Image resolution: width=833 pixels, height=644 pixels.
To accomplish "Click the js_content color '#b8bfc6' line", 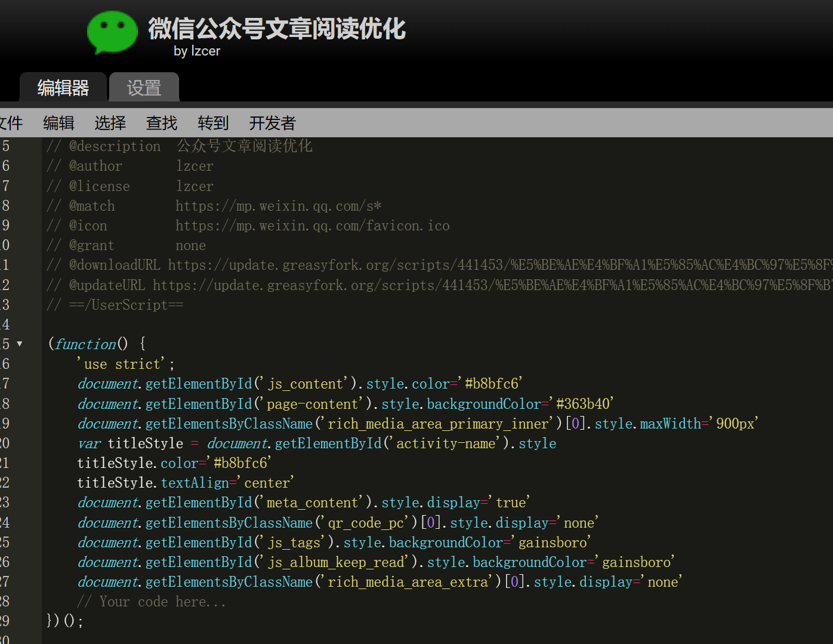I will click(300, 384).
